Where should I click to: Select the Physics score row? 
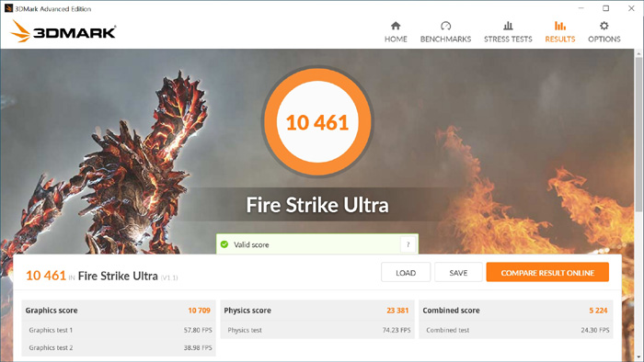coord(317,311)
